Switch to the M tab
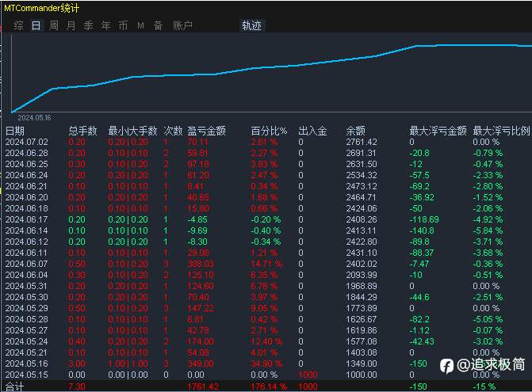 [x=141, y=25]
